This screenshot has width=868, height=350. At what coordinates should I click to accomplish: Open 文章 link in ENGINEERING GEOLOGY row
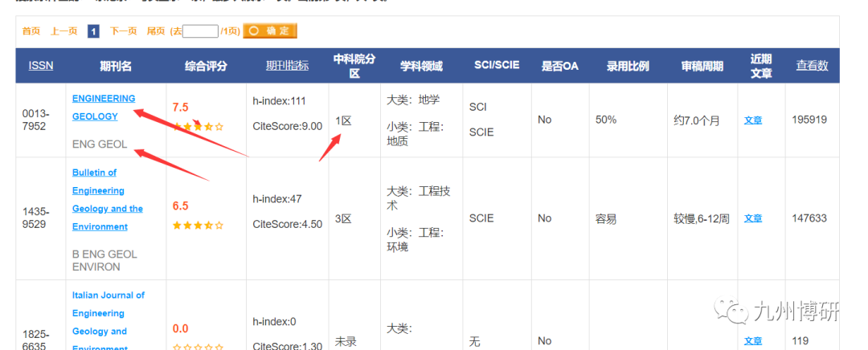tap(753, 120)
